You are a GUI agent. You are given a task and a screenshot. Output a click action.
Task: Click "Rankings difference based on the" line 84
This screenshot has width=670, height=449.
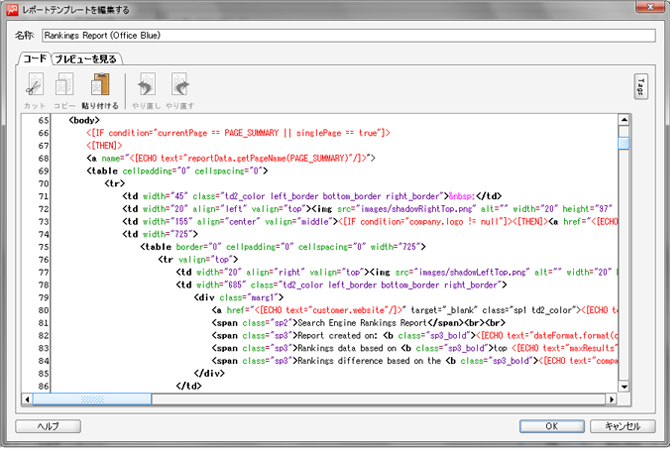tap(369, 361)
